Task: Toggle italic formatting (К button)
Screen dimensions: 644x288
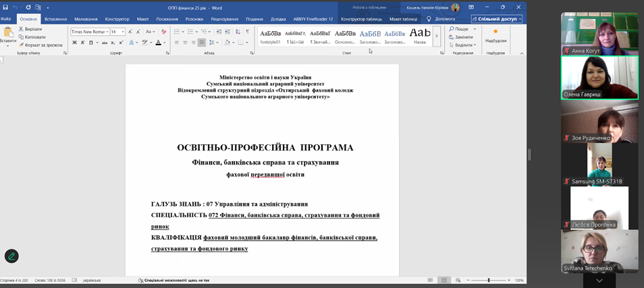Action: pos(83,42)
